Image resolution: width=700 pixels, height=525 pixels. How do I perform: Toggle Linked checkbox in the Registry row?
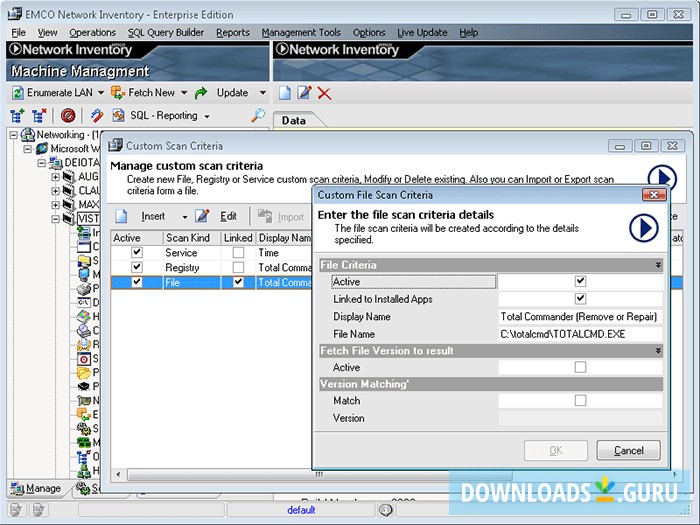point(238,267)
